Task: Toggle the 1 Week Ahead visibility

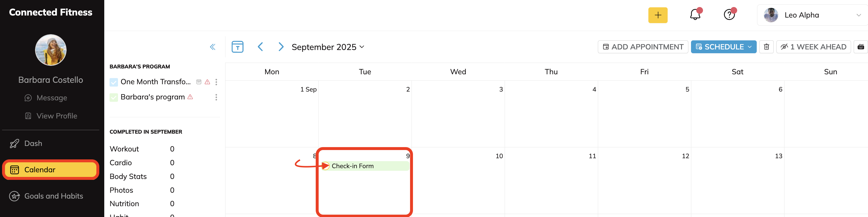Action: click(x=813, y=47)
